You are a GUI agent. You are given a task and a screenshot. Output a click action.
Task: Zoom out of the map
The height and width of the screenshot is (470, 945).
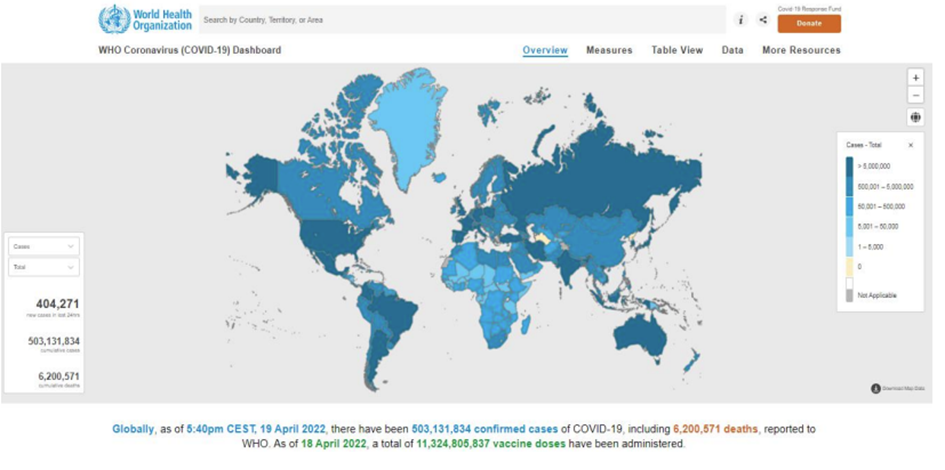pos(915,96)
